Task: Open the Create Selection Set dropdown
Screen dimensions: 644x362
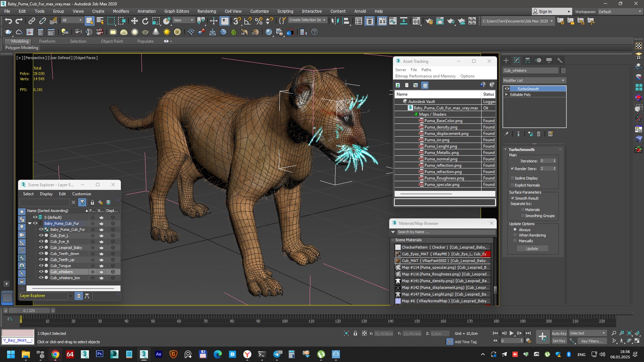Action: pos(307,20)
